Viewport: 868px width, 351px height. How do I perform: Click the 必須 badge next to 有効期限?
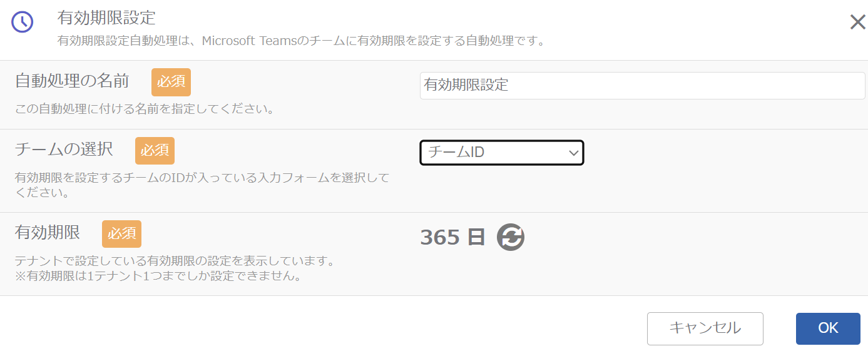click(x=121, y=234)
